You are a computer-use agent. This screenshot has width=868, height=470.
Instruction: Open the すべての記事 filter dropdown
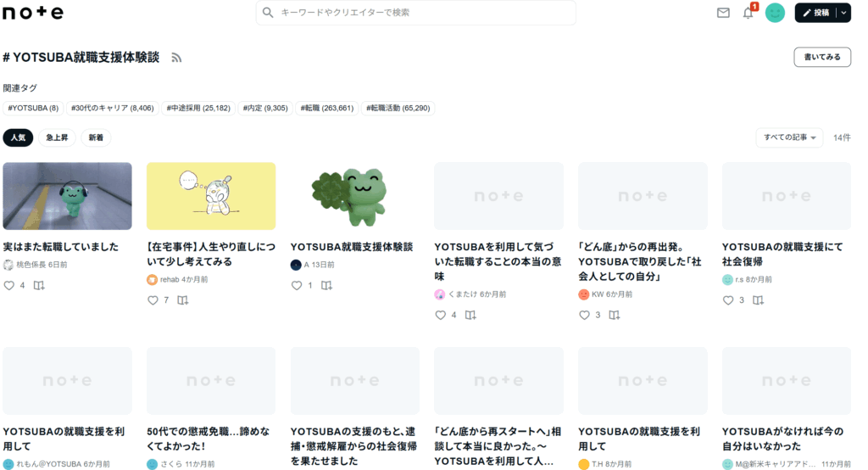pos(789,137)
